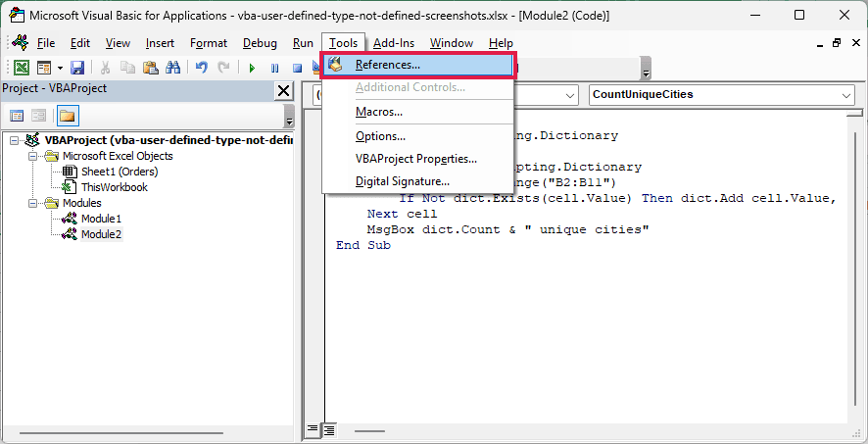Open Digital Signature menu entry

pyautogui.click(x=418, y=181)
